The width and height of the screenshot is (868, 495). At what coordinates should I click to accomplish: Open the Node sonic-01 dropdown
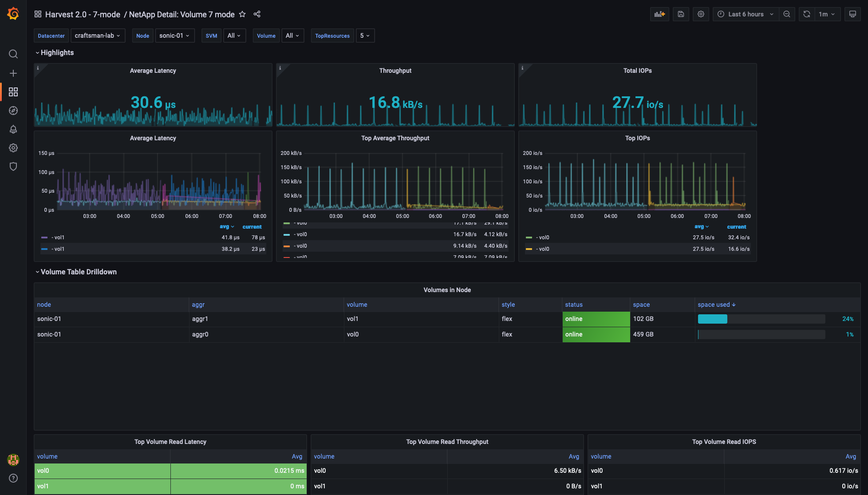pyautogui.click(x=175, y=36)
